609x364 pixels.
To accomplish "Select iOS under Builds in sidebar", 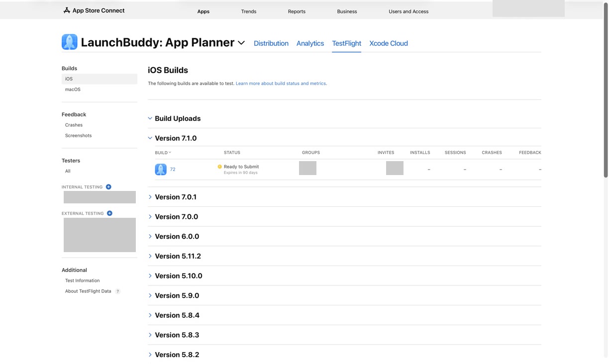I will (x=100, y=79).
